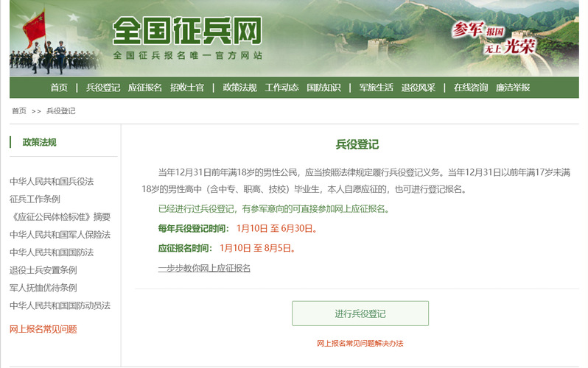Click the red date text 1月10日 至 8月5日

[x=257, y=248]
